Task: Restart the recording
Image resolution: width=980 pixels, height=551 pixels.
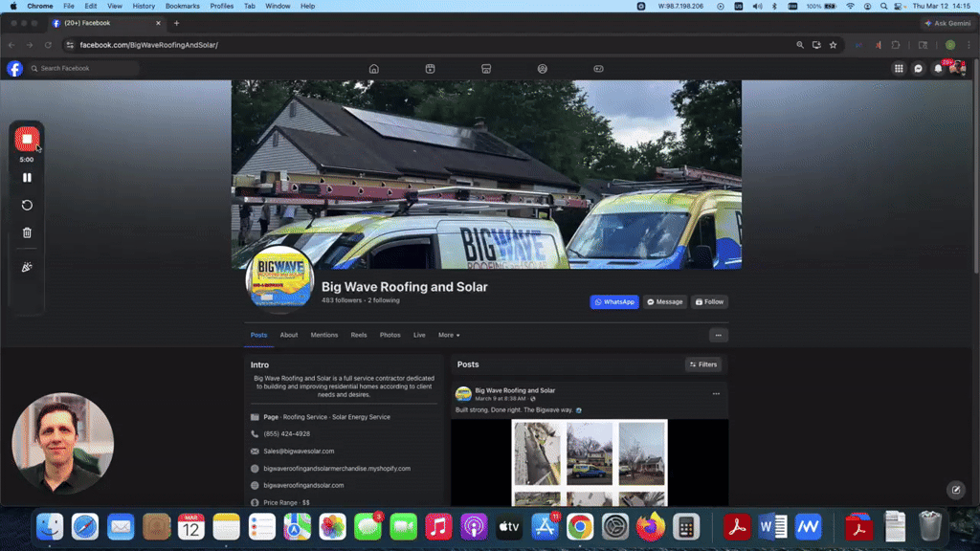Action: [27, 205]
